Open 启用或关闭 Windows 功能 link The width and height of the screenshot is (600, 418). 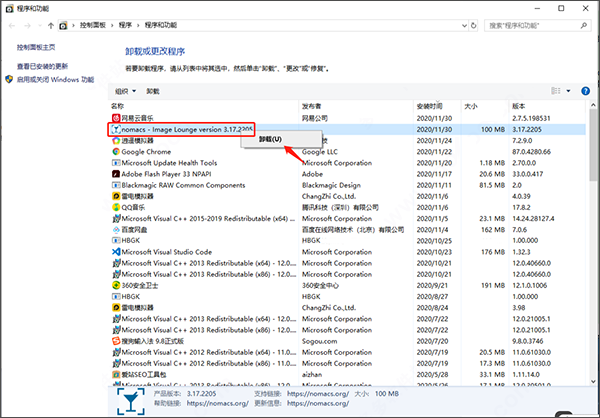click(55, 80)
